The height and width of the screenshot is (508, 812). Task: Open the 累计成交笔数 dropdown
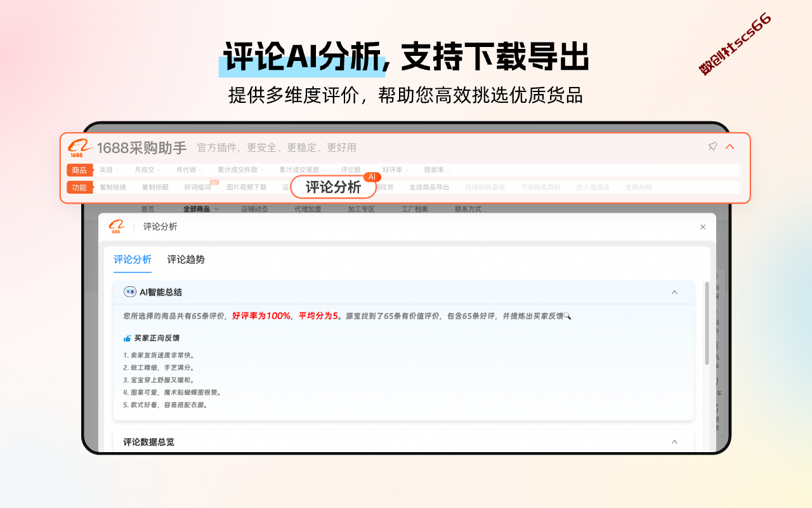[x=302, y=170]
